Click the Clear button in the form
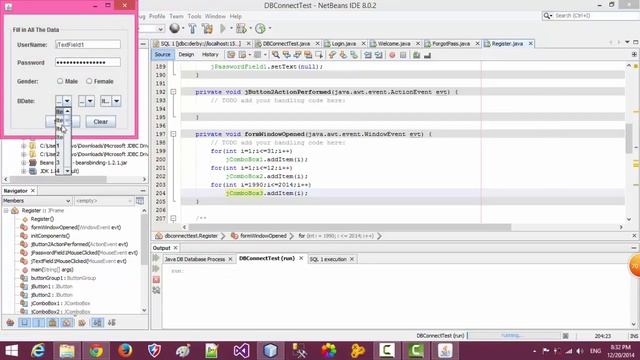Image resolution: width=640 pixels, height=360 pixels. click(x=100, y=122)
